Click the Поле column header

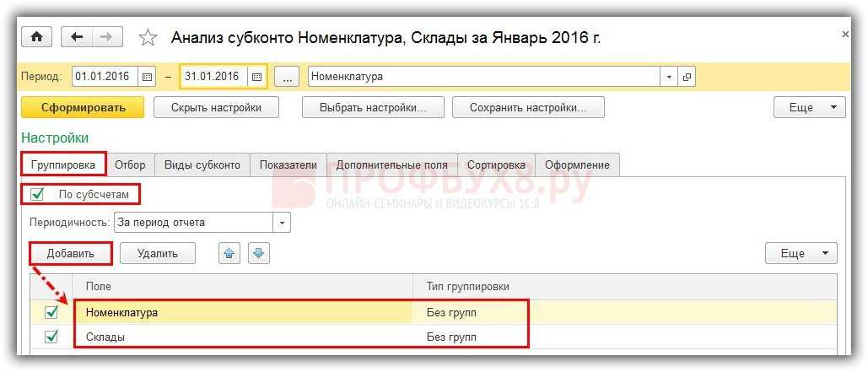coord(244,287)
